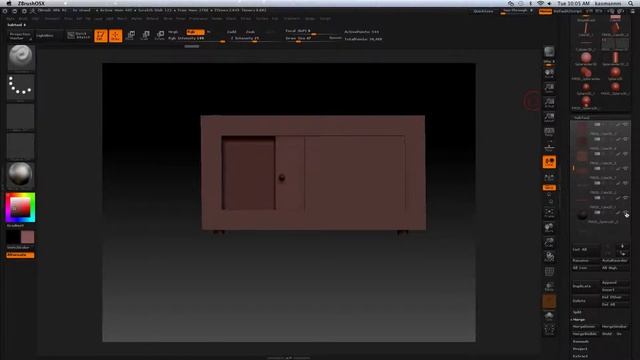Click the Move view icon in right shelf
The width and height of the screenshot is (640, 360).
(x=549, y=227)
